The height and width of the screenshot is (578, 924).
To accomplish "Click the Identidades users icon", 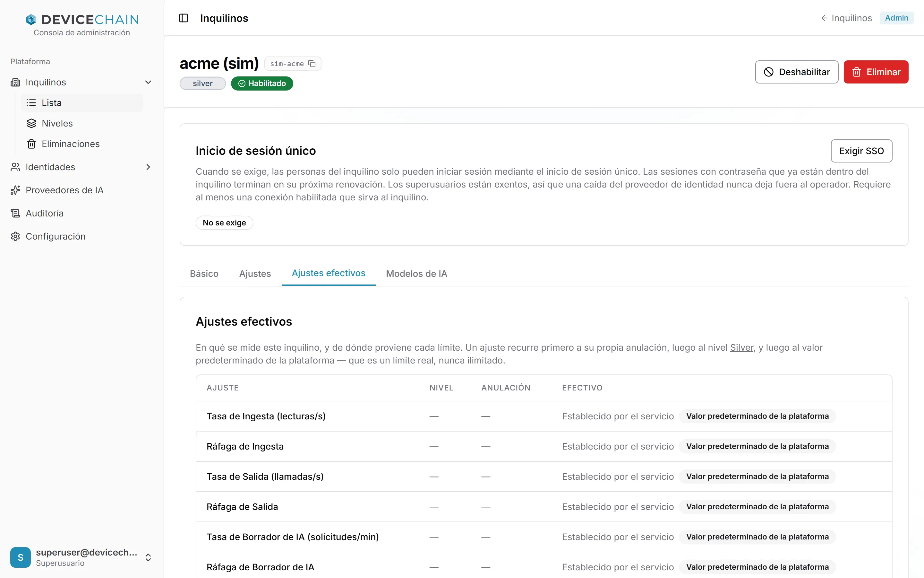I will [15, 167].
